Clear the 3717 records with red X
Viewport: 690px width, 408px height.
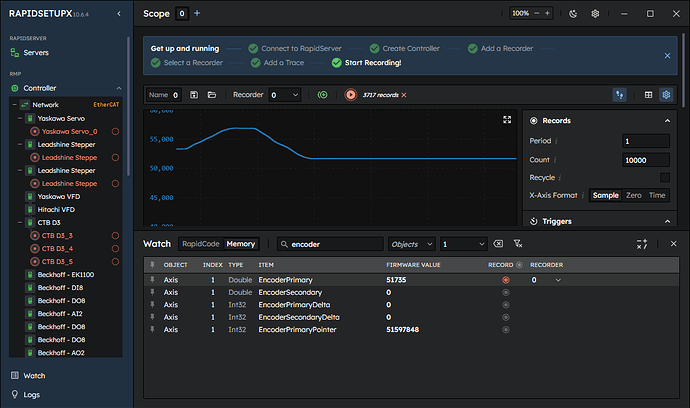click(x=404, y=95)
